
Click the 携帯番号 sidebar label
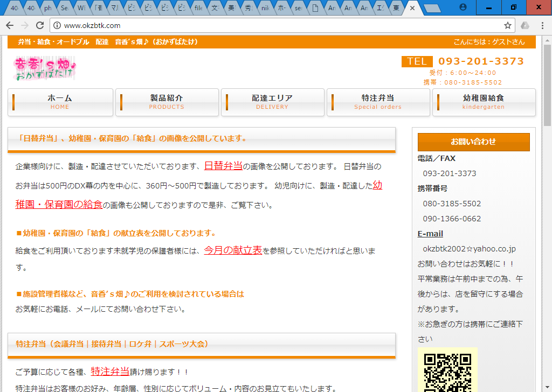pos(432,188)
